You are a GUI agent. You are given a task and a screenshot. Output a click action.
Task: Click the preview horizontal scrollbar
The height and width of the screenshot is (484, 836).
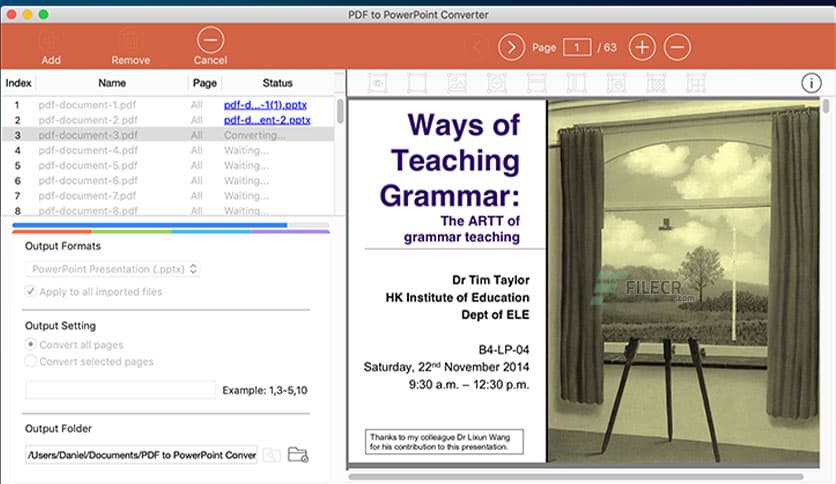point(576,477)
